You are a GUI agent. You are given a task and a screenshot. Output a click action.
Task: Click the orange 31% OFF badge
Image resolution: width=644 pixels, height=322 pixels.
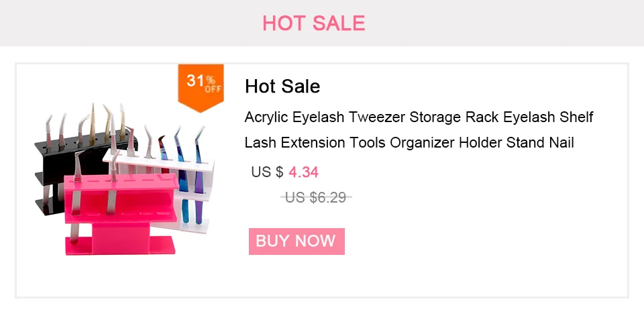coord(201,87)
